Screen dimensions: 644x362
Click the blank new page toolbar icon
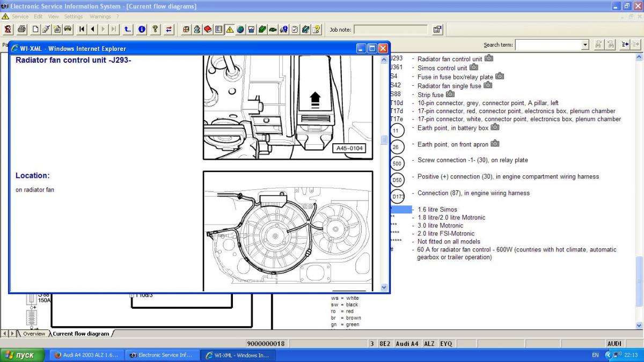[x=35, y=29]
